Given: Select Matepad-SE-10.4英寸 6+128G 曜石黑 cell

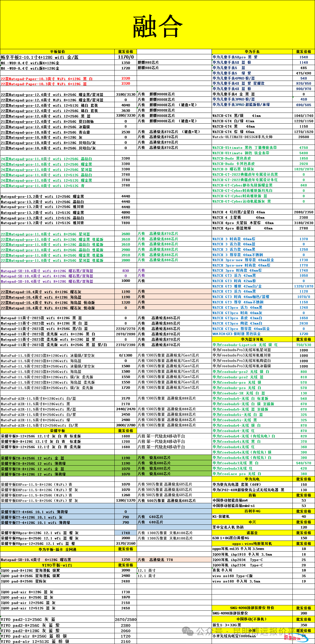Looking at the screenshot, I should (x=57, y=560).
